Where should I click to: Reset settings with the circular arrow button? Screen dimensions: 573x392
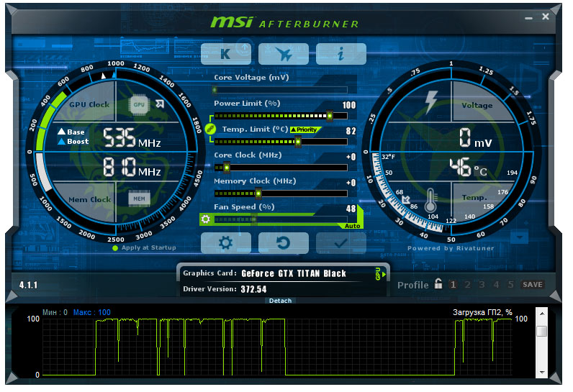[x=283, y=242]
